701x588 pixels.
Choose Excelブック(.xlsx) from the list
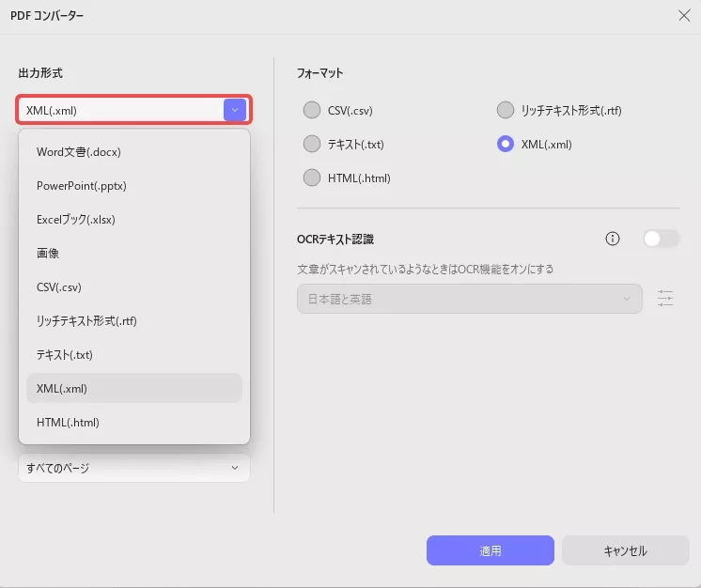pyautogui.click(x=134, y=220)
